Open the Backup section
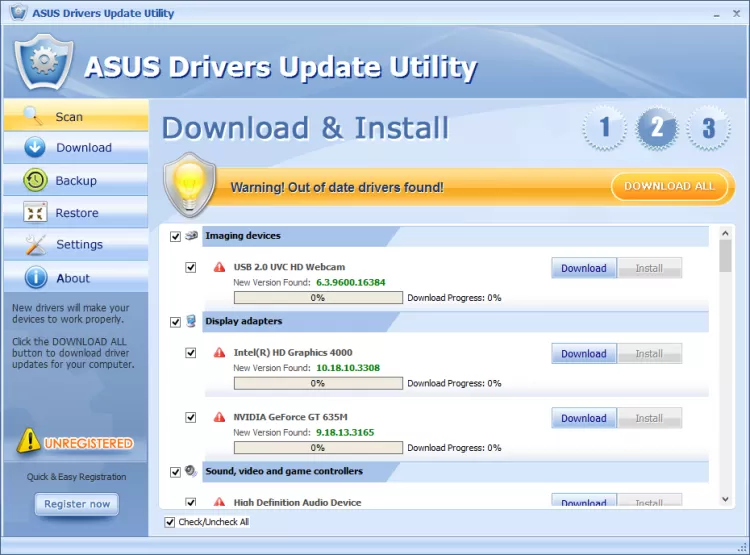Image resolution: width=750 pixels, height=555 pixels. pos(76,180)
